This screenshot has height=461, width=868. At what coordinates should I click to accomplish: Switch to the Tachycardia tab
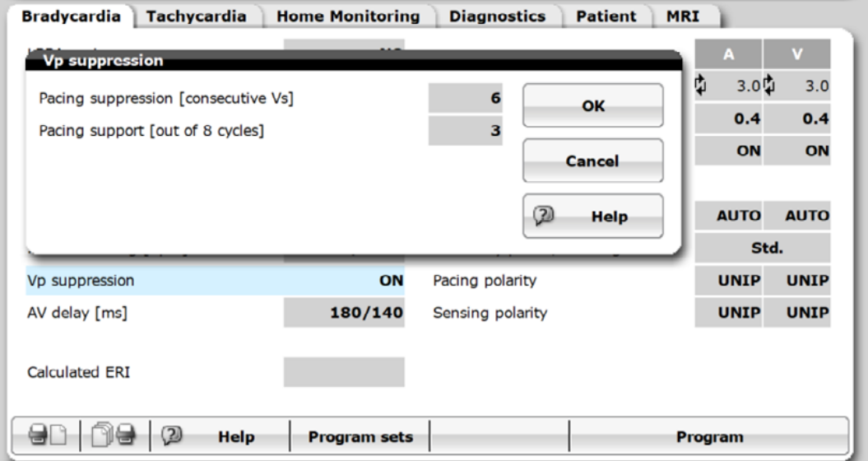click(197, 16)
